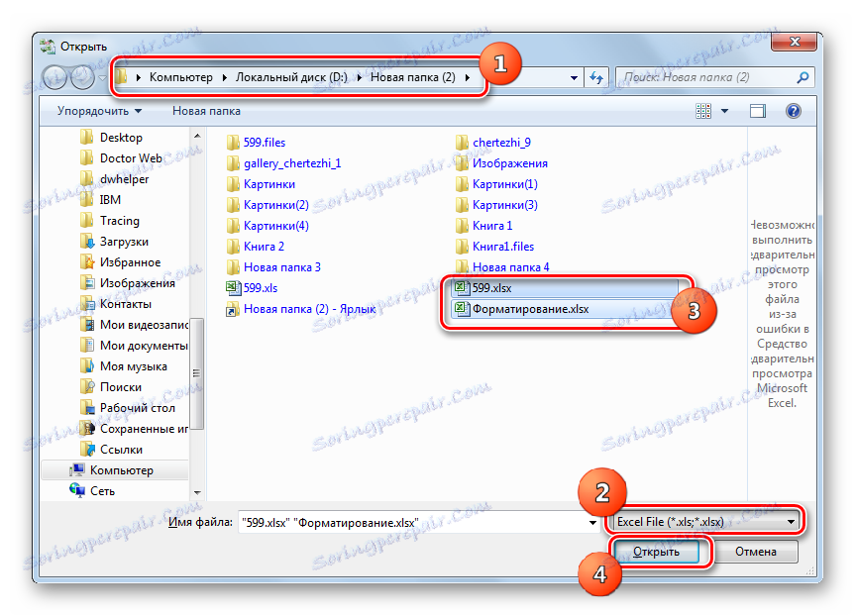The image size is (856, 616).
Task: Select the Новая папка 4 folder name
Action: click(x=510, y=267)
